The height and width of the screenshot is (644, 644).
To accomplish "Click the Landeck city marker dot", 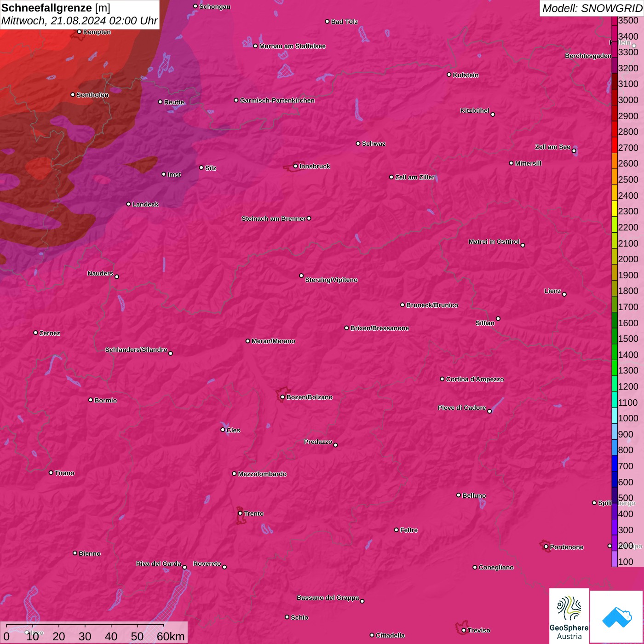I will (x=128, y=204).
